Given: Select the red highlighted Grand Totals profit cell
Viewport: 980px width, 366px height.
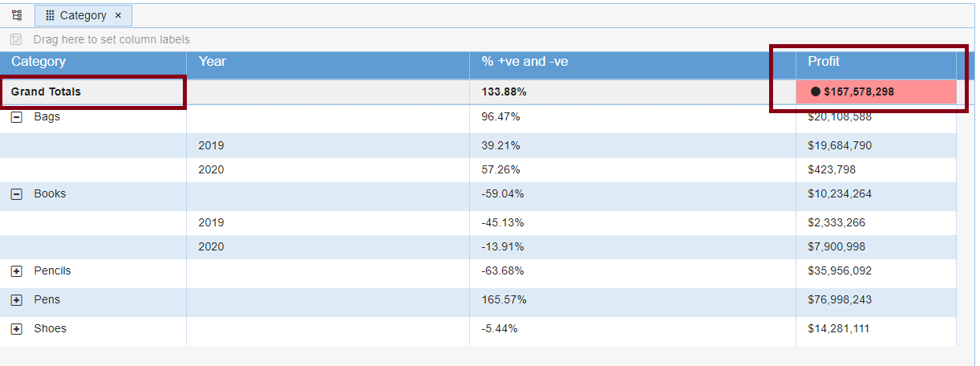Looking at the screenshot, I should (876, 91).
